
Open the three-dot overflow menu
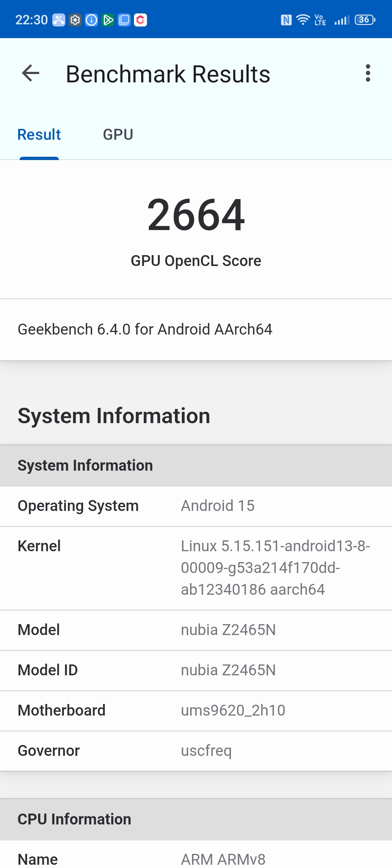(368, 74)
